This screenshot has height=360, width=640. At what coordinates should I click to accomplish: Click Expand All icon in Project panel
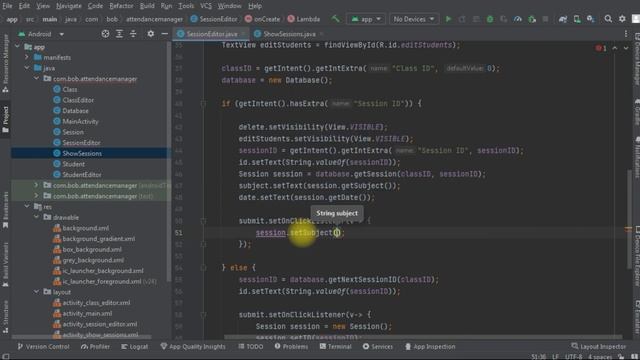coord(119,34)
